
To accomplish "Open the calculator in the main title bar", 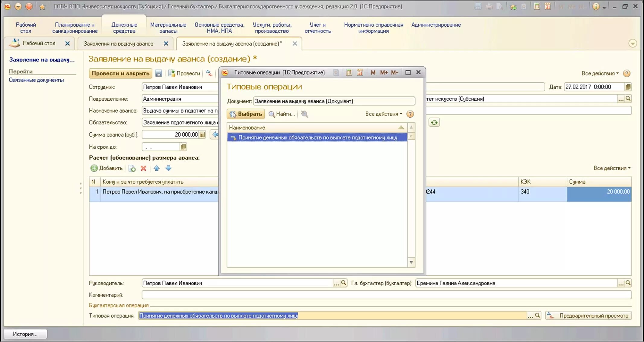I will tap(537, 6).
